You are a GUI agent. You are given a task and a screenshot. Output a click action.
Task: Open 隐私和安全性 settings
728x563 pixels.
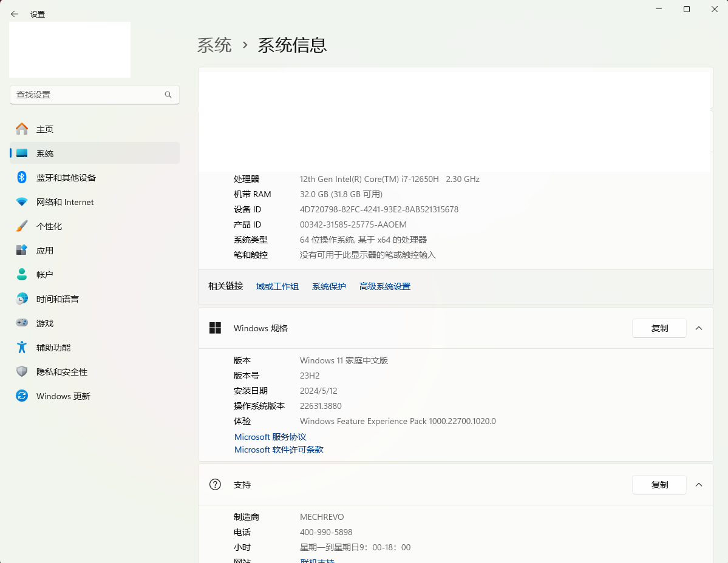[x=95, y=371]
